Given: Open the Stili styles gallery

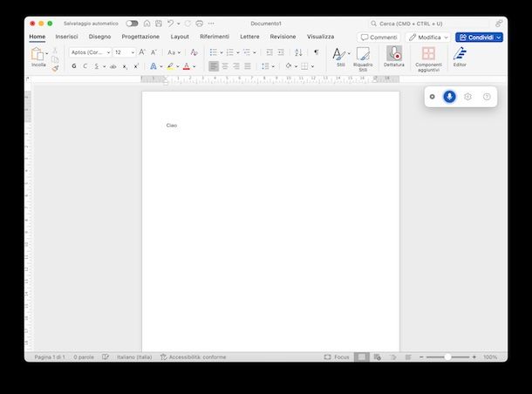Looking at the screenshot, I should (x=340, y=57).
